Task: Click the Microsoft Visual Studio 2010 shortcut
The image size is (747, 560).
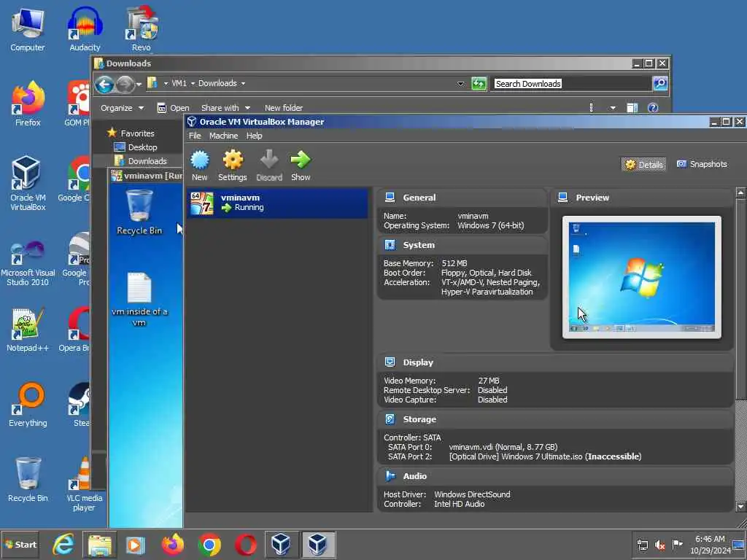Action: (28, 262)
